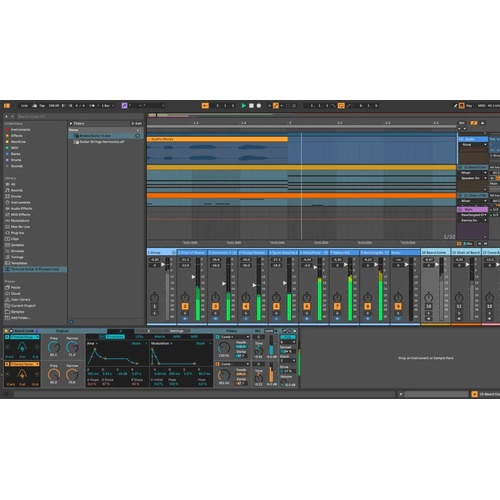Viewport: 500px width, 500px height.
Task: Open the 1 Bar quantization dropdown
Action: [x=107, y=106]
